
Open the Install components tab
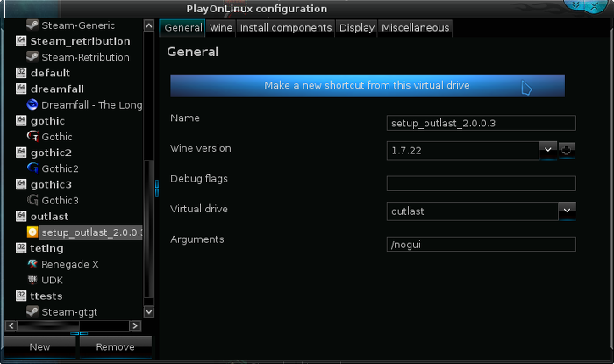[x=285, y=28]
